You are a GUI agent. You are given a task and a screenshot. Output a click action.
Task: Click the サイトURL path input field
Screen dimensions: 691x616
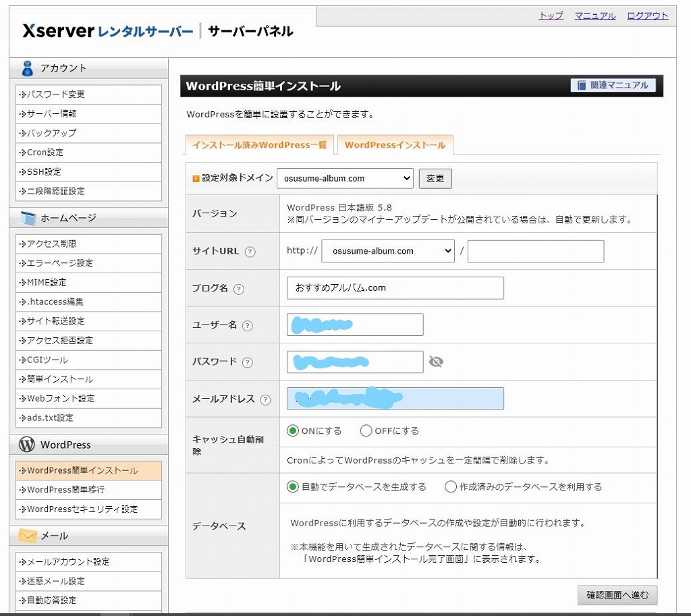click(x=535, y=251)
